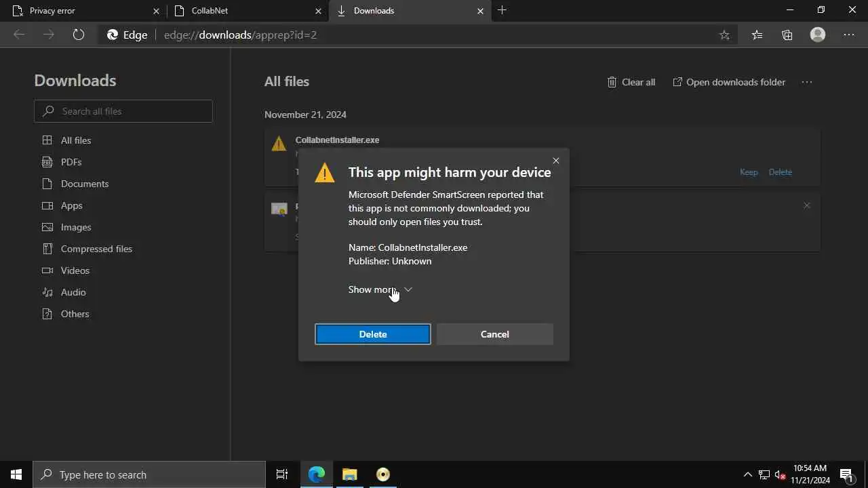Click CollabnetInstaller.exe file name in list
868x488 pixels.
337,140
